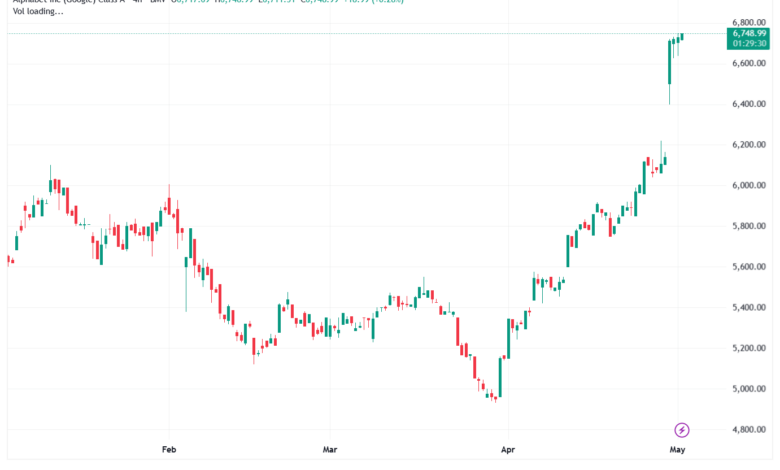The width and height of the screenshot is (780, 470).
Task: Click the 6,000.00 price scale label
Action: (x=749, y=186)
